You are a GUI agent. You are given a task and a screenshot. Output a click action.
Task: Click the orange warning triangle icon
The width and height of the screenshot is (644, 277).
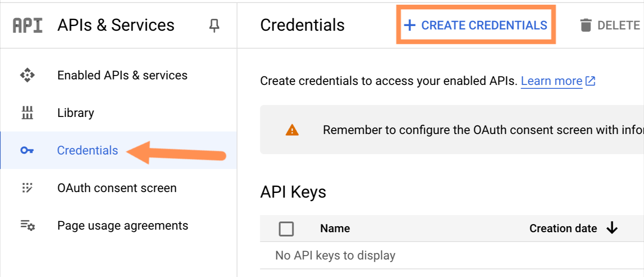coord(292,130)
